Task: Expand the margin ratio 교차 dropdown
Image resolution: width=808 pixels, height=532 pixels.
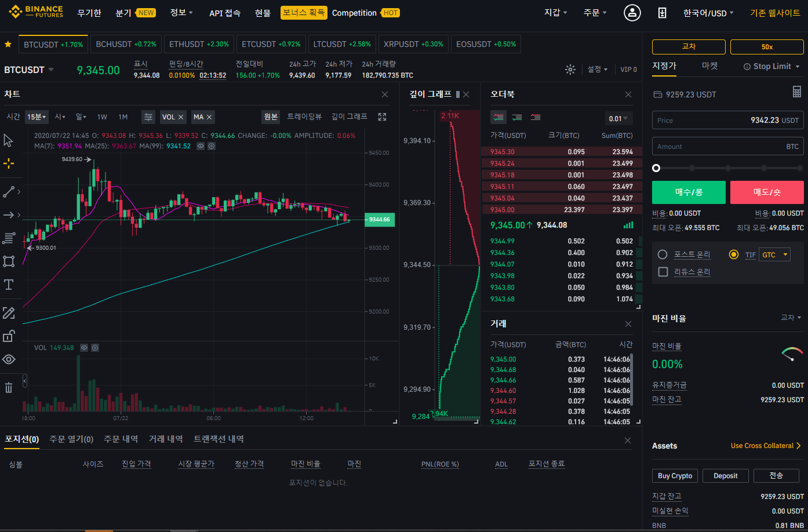Action: pos(791,318)
